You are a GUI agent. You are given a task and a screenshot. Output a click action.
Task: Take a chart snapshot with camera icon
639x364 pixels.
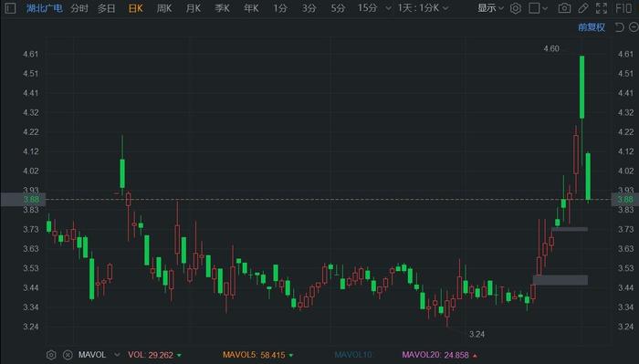[564, 8]
